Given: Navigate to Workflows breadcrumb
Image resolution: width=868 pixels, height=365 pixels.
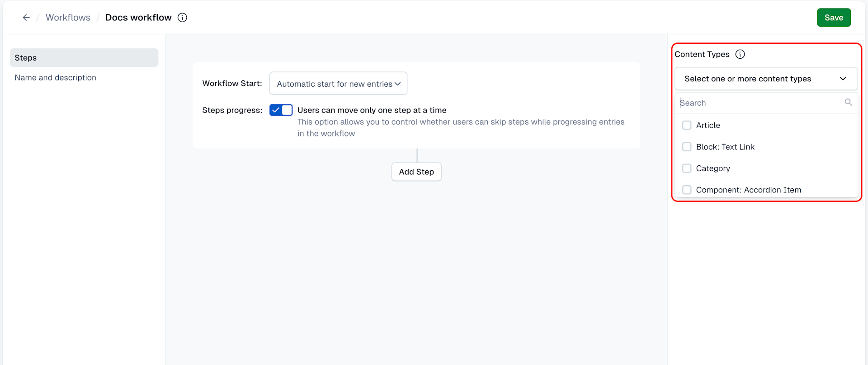Looking at the screenshot, I should [68, 18].
